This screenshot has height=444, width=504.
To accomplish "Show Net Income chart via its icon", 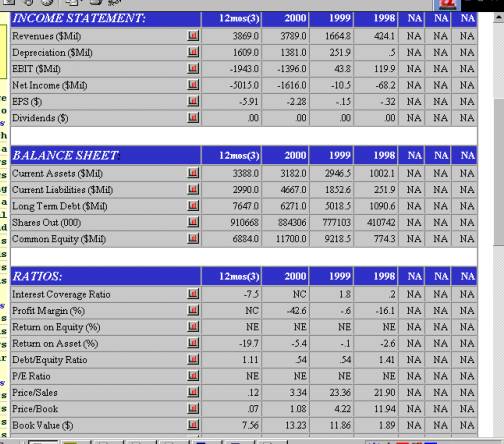I will (193, 84).
